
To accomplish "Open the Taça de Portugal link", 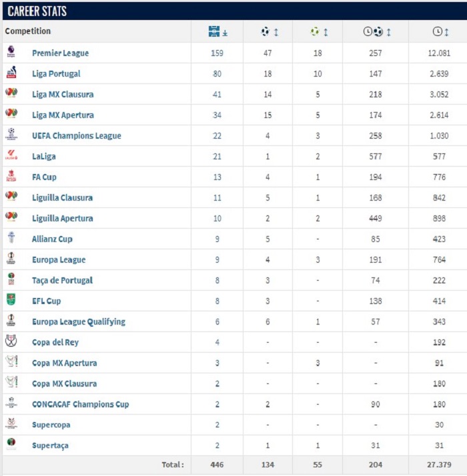I will coord(62,280).
